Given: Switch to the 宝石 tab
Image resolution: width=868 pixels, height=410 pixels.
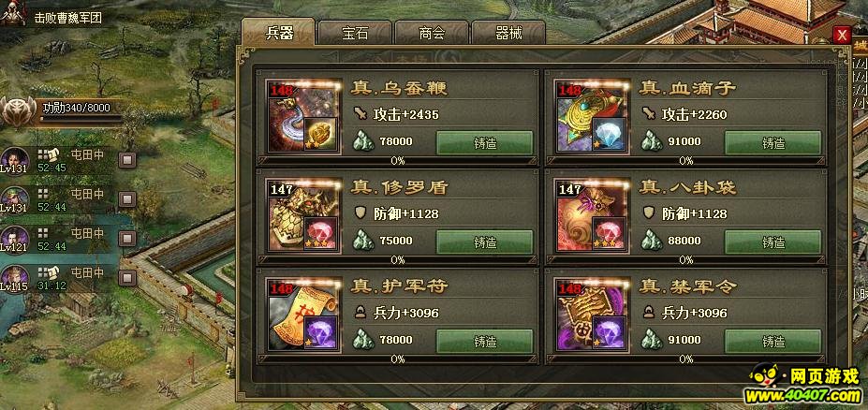Looking at the screenshot, I should click(x=355, y=33).
